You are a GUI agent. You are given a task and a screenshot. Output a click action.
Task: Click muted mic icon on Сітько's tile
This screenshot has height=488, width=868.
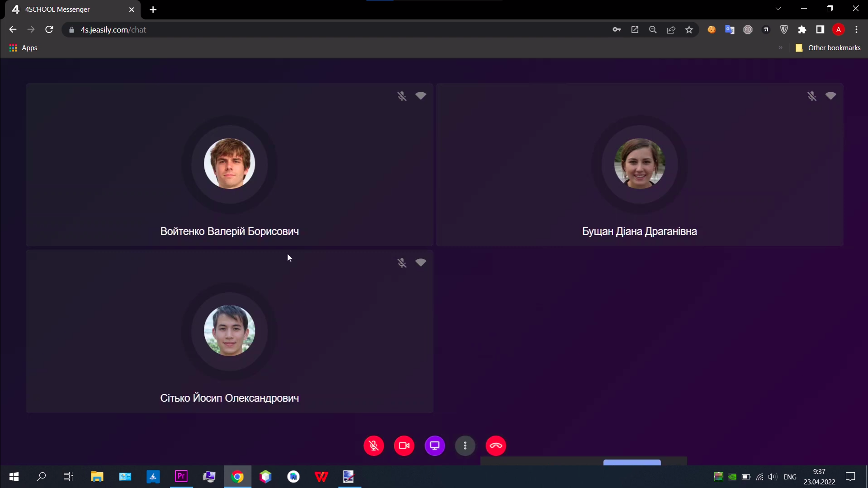coord(402,263)
